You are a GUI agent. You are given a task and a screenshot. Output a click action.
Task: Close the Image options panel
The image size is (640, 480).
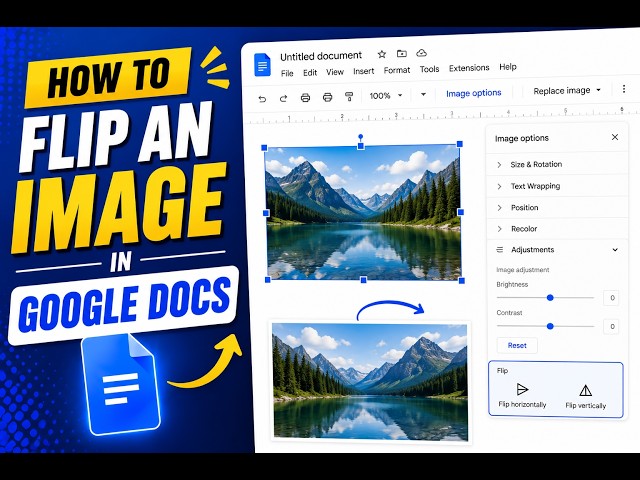click(x=615, y=137)
